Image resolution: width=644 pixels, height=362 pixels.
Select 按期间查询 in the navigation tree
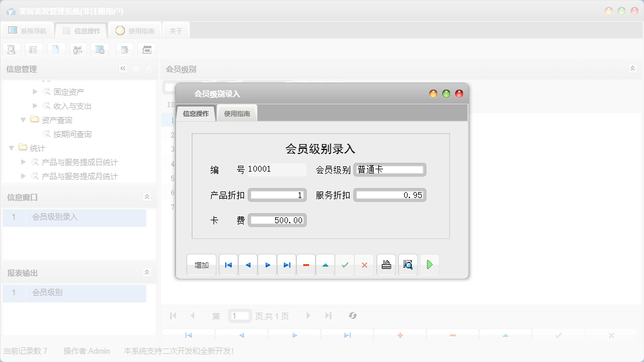pyautogui.click(x=70, y=134)
